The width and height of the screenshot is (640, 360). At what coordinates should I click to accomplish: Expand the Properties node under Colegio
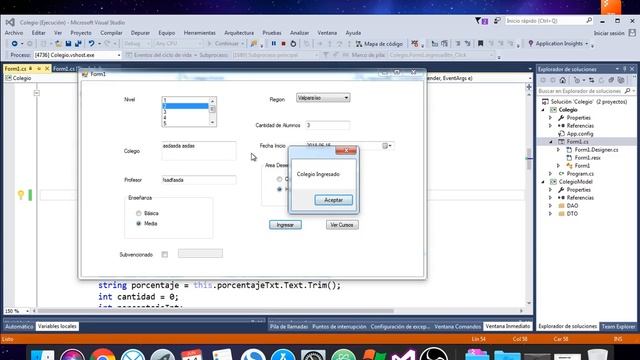[550, 118]
